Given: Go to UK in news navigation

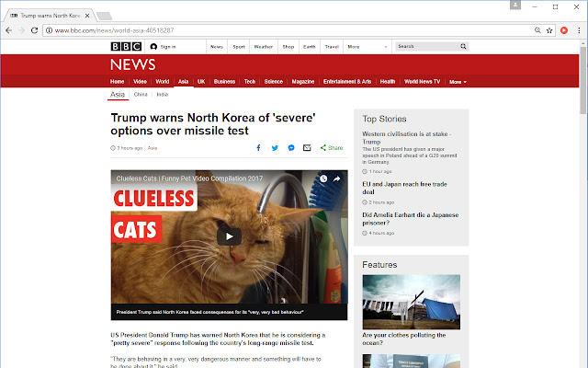Looking at the screenshot, I should [201, 82].
